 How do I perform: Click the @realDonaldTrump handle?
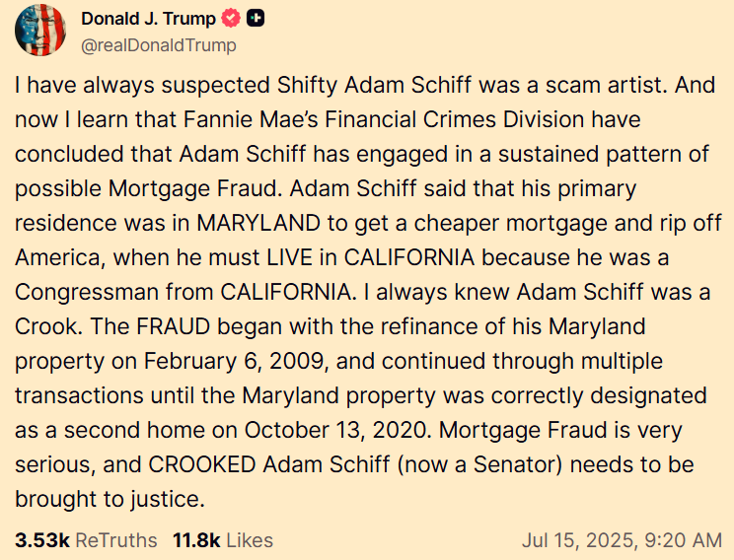[x=159, y=45]
